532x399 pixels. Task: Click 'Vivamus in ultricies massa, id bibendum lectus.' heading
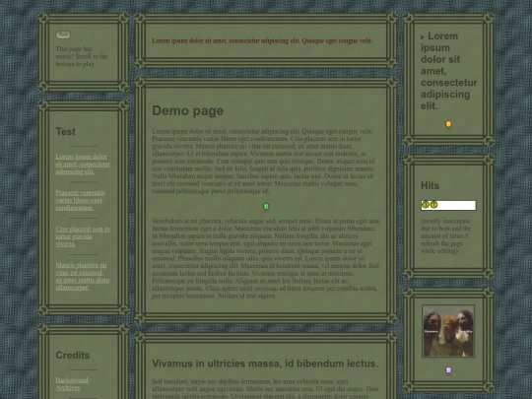(265, 364)
